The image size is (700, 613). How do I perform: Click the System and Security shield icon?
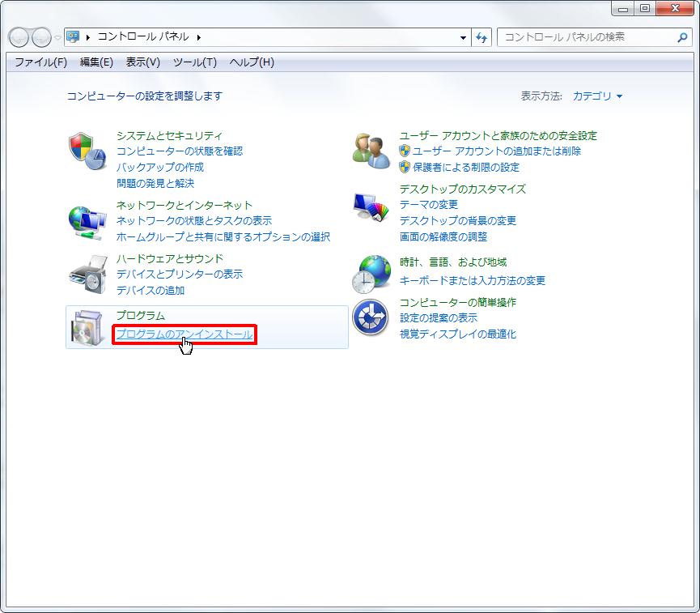click(87, 151)
